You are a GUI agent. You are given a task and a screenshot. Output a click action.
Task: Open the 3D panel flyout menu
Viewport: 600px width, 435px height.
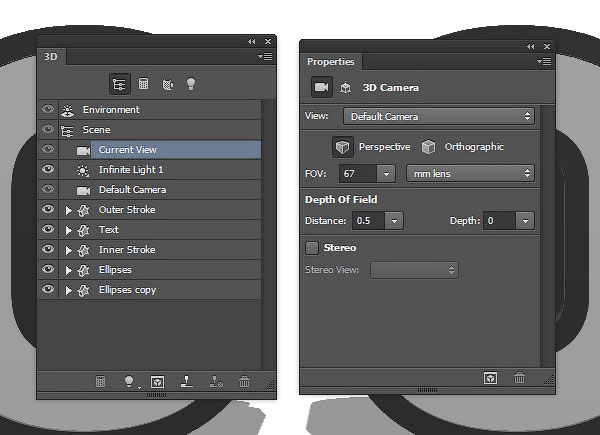pyautogui.click(x=266, y=57)
